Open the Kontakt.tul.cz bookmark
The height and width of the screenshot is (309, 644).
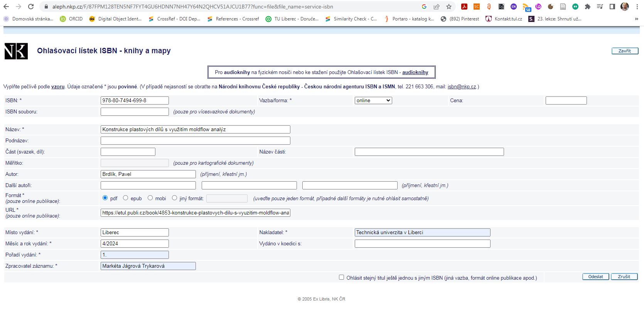(x=504, y=19)
